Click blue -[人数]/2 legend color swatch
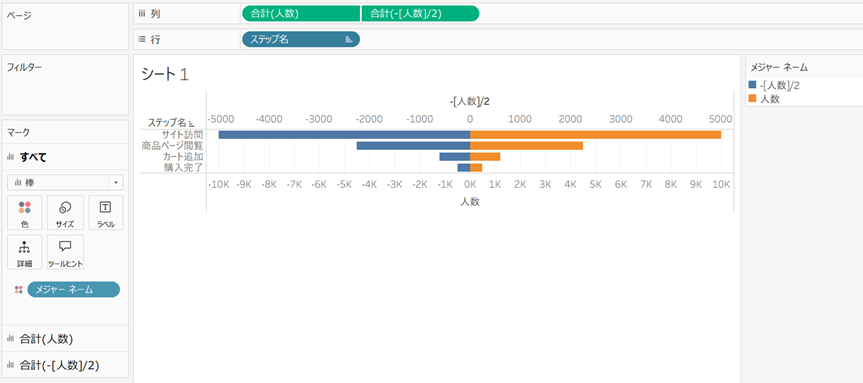Viewport: 863px width, 383px height. (752, 85)
